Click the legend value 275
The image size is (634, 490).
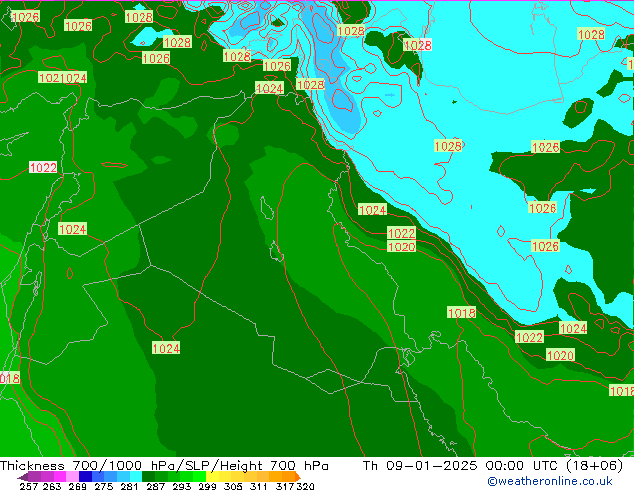tap(104, 486)
